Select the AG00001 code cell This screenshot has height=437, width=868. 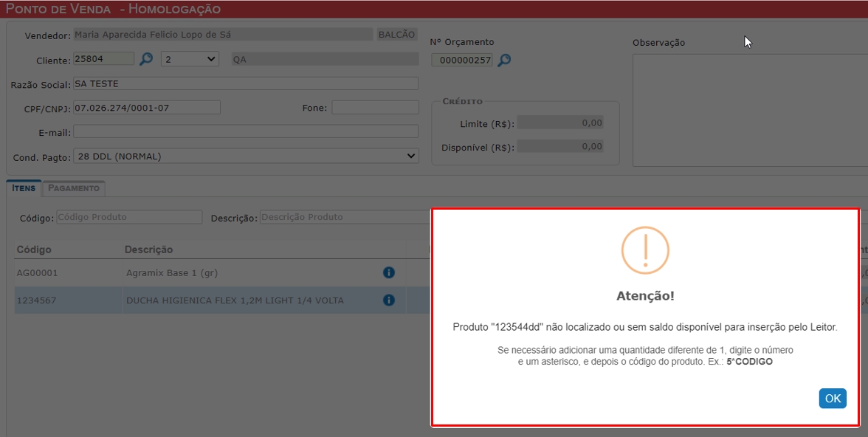tap(37, 273)
